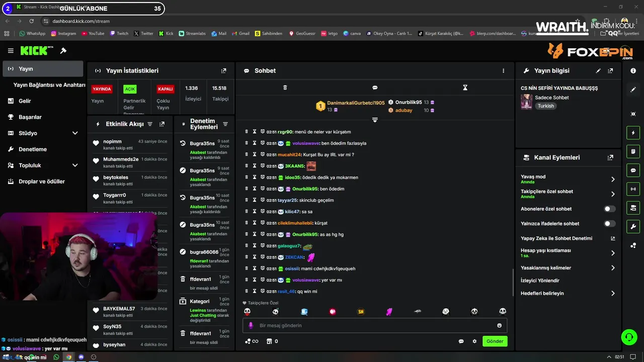Open Yapay Zeka ile Sohbet Denetimi
Viewport: 644px width, 362px height.
point(568,238)
